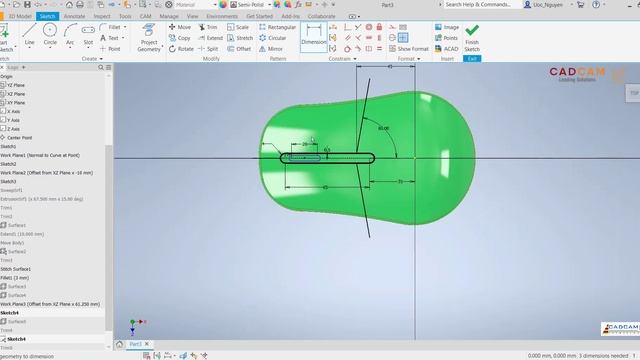This screenshot has height=360, width=640.
Task: Open the model browser search icon
Action: click(101, 67)
